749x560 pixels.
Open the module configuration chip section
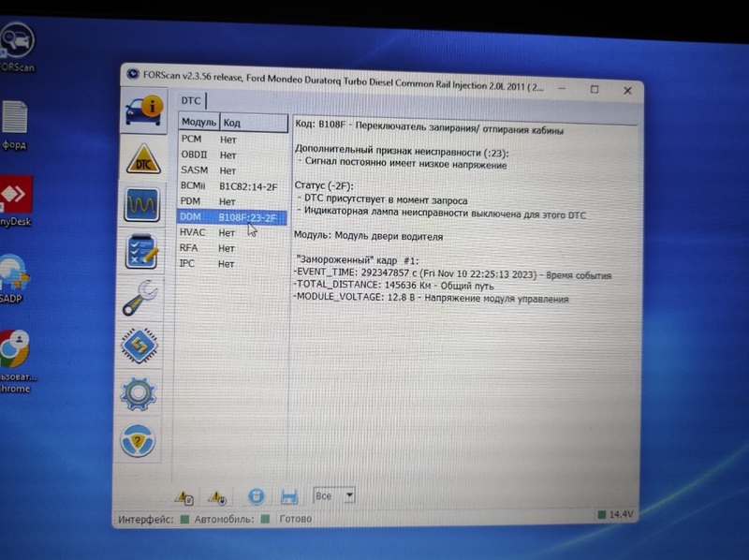(x=140, y=346)
